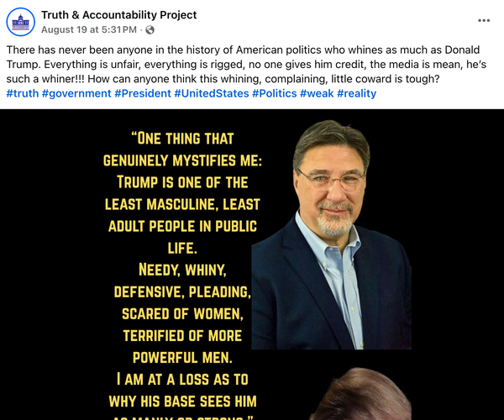Open the portrait of the man with glasses
This screenshot has height=420, width=504.
(x=332, y=234)
